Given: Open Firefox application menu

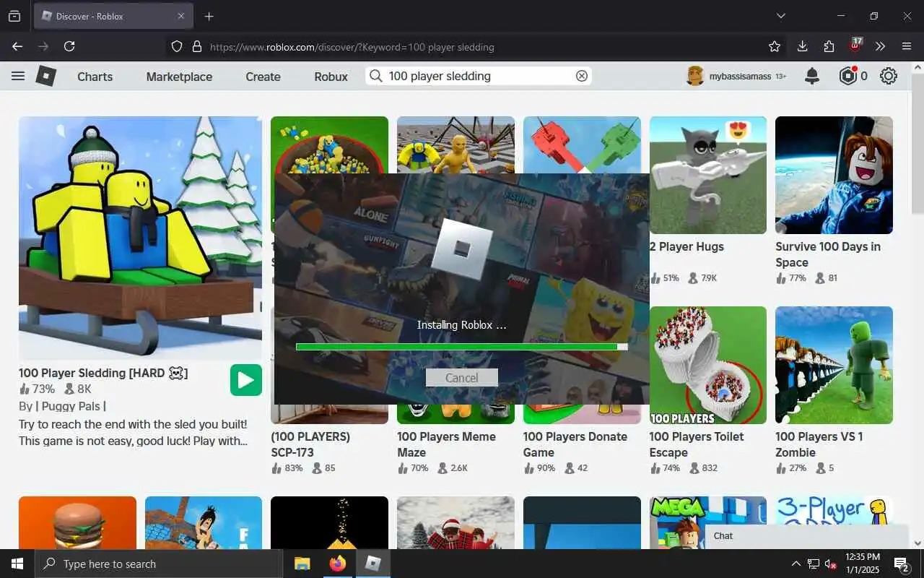Looking at the screenshot, I should 907,46.
